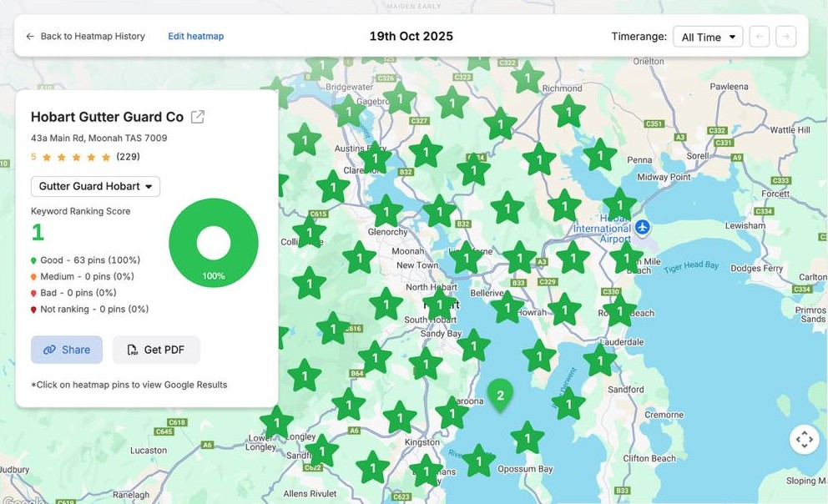Open the All Time timerange dropdown
This screenshot has width=828, height=504.
[708, 37]
